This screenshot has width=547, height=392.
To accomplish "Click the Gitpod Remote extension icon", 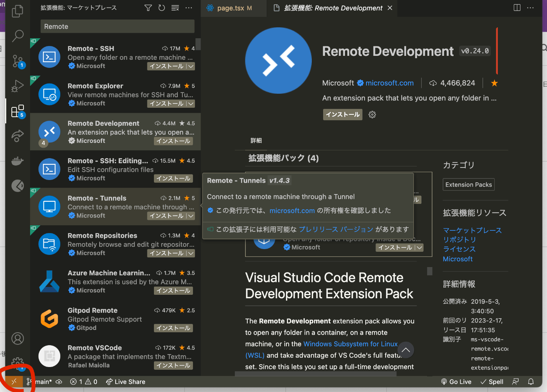I will pos(49,319).
